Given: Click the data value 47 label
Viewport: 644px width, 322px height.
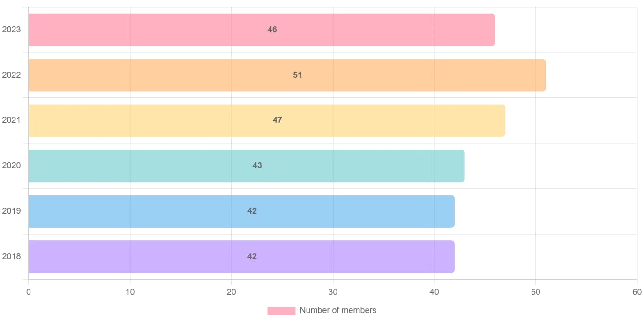Looking at the screenshot, I should coord(277,120).
